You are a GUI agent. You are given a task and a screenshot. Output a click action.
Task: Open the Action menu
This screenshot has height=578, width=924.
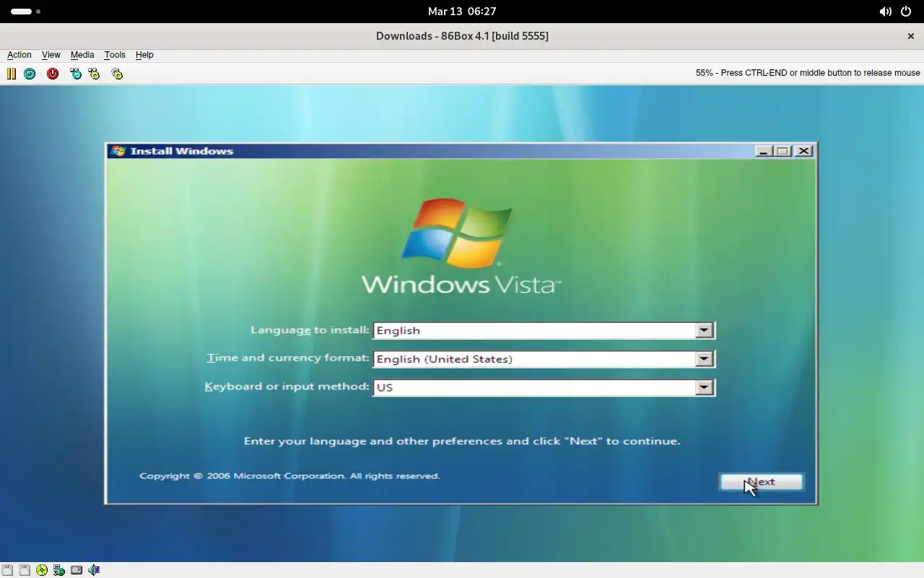pos(19,55)
